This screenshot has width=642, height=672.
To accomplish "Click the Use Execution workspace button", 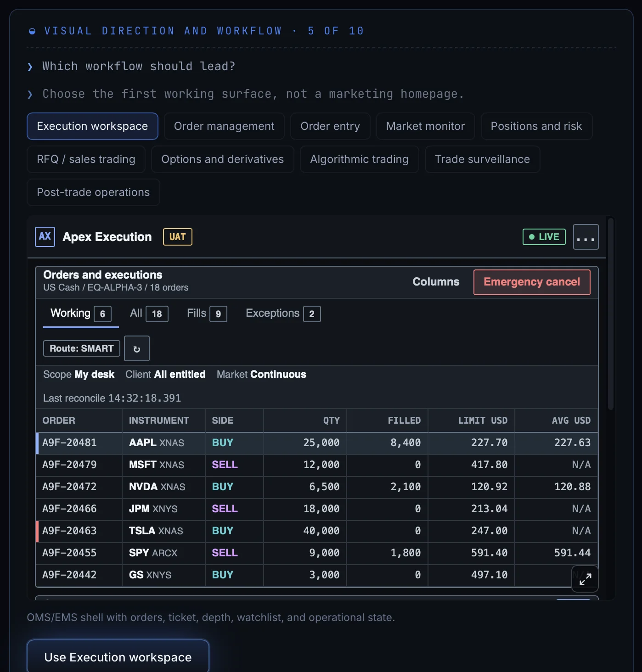I will tap(118, 657).
